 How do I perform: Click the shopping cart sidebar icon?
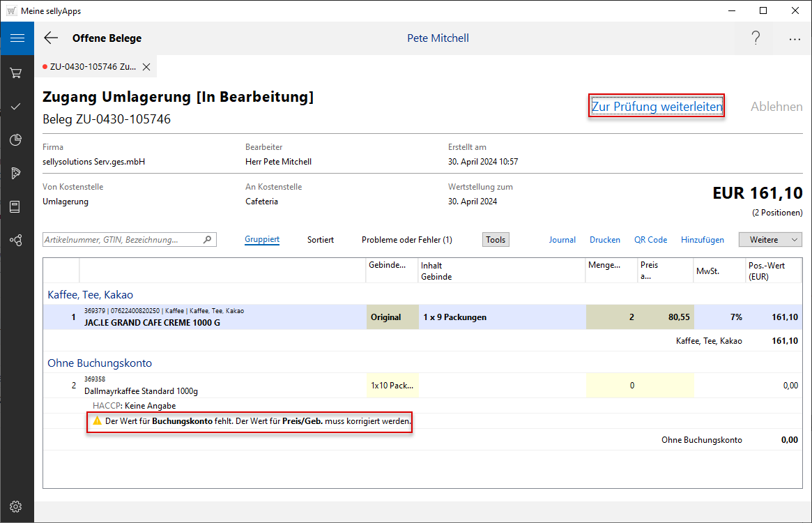coord(17,73)
